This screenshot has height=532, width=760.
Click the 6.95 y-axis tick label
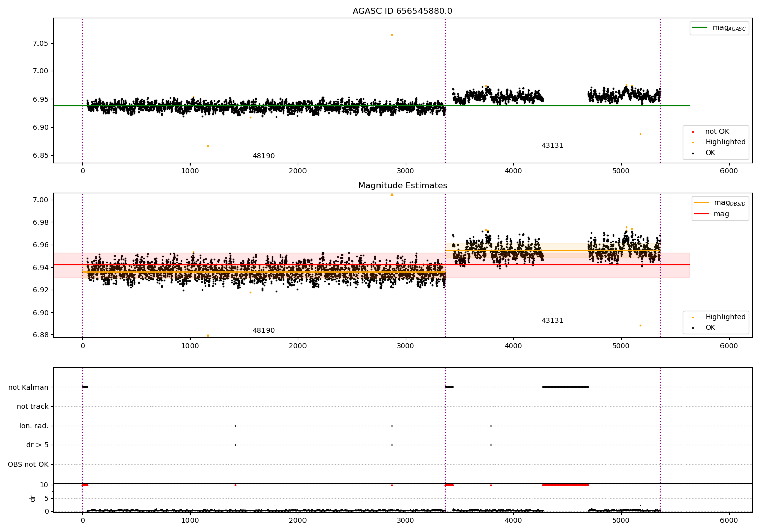(41, 99)
